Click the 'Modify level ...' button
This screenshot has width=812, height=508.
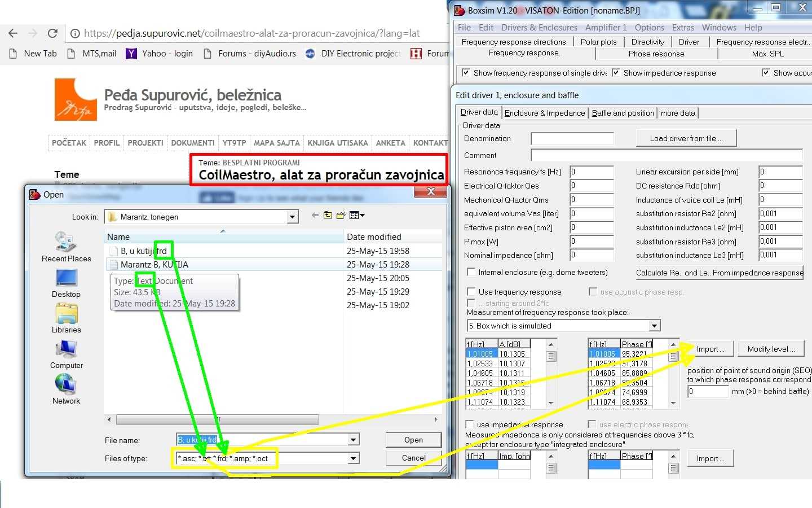(x=771, y=349)
